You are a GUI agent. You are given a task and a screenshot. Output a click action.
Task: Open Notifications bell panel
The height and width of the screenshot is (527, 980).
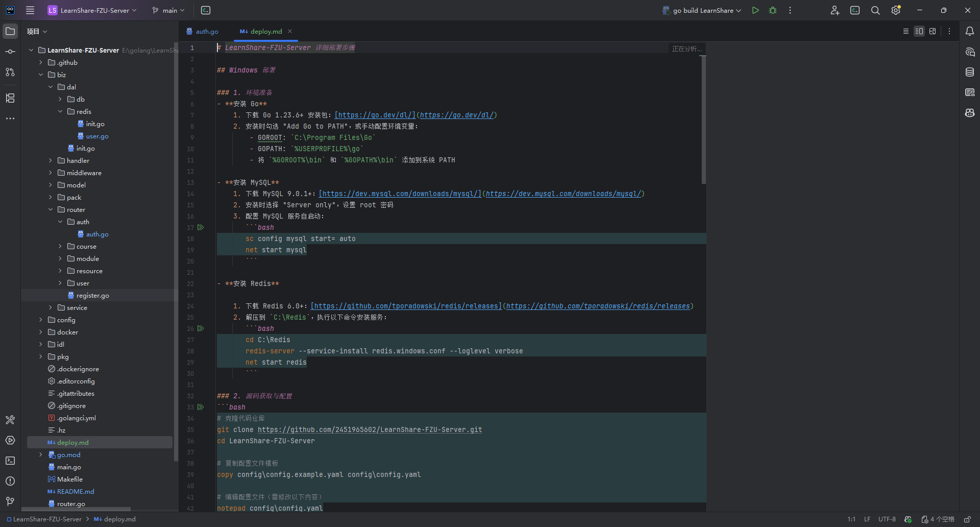pos(970,31)
